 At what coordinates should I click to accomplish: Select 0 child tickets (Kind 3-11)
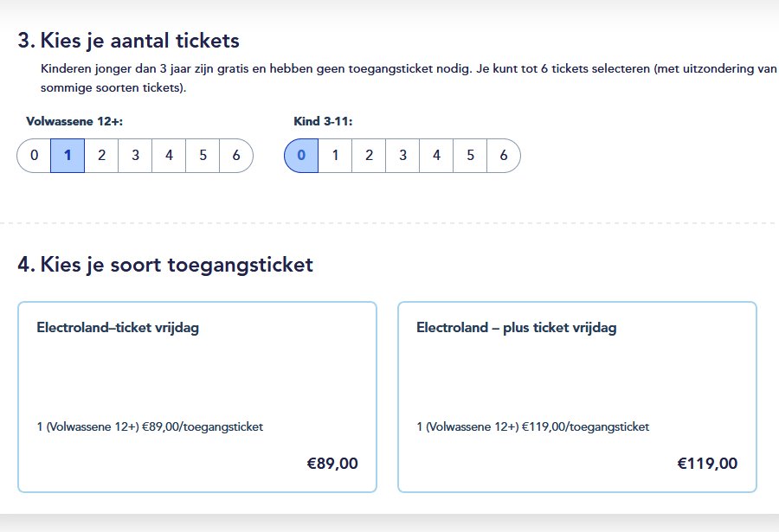click(x=301, y=156)
